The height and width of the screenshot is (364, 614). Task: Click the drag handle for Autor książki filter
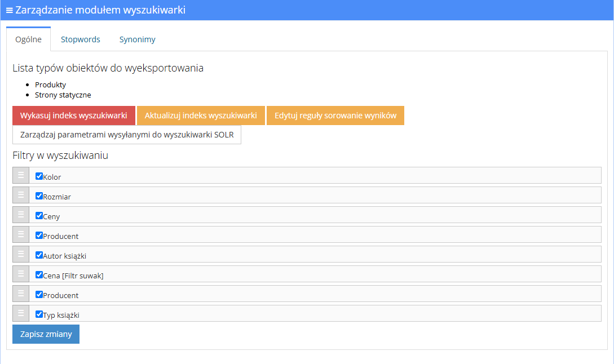click(21, 254)
